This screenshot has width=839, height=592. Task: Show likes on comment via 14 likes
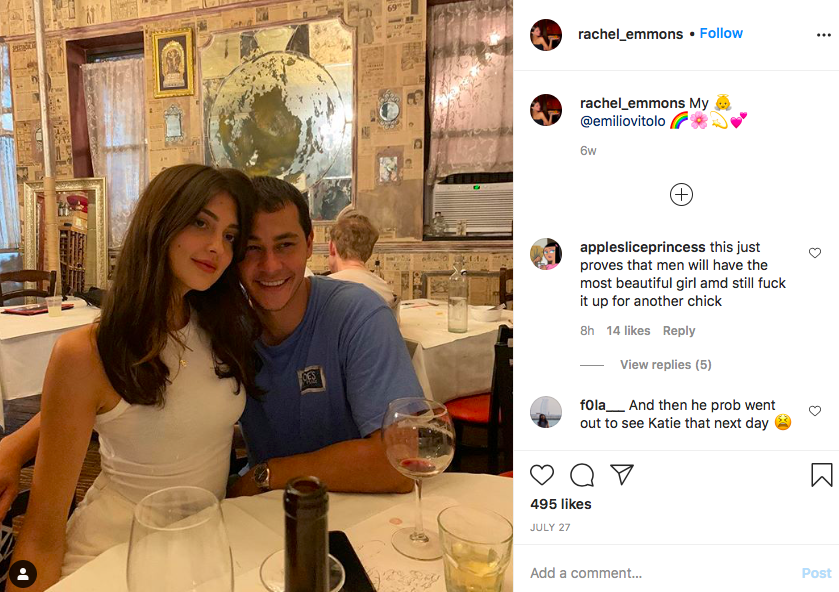click(628, 331)
